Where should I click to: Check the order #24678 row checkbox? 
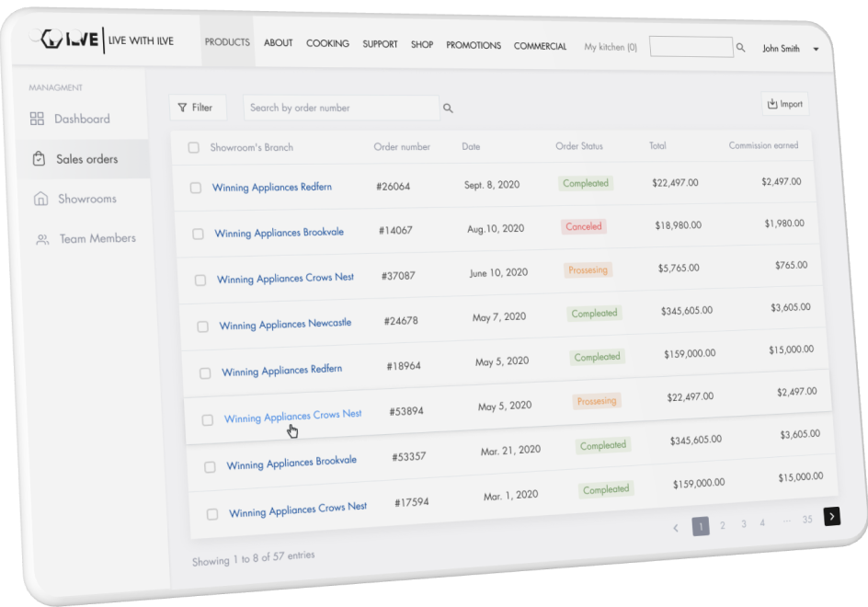point(202,326)
